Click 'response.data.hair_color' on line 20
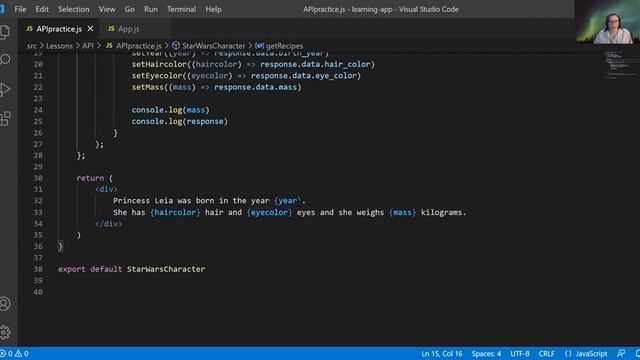This screenshot has width=640, height=360. pyautogui.click(x=315, y=64)
